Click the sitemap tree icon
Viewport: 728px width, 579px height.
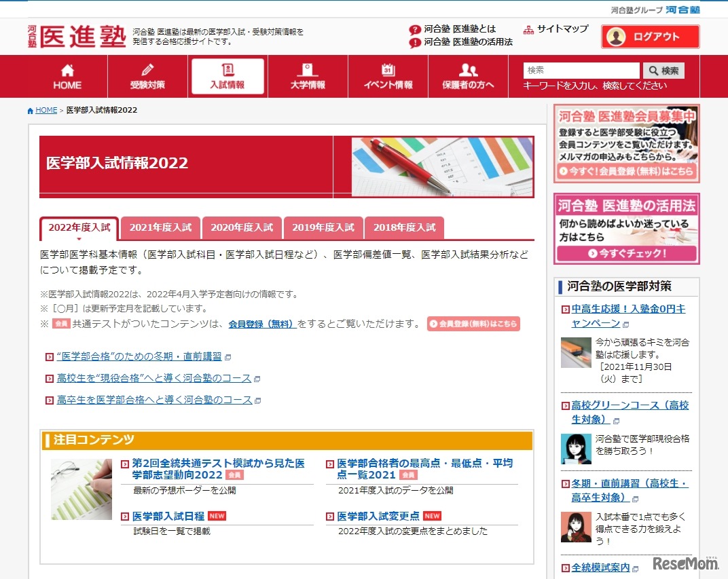528,30
